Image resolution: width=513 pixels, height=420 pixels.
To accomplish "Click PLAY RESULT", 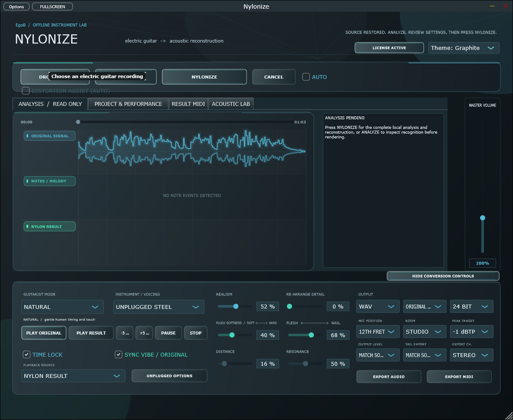I will pyautogui.click(x=91, y=333).
